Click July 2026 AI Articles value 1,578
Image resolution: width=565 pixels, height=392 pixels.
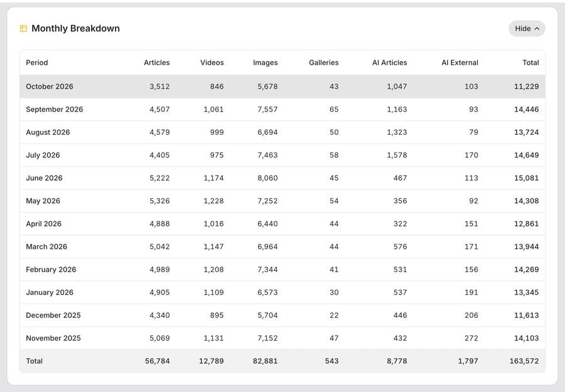pyautogui.click(x=397, y=155)
